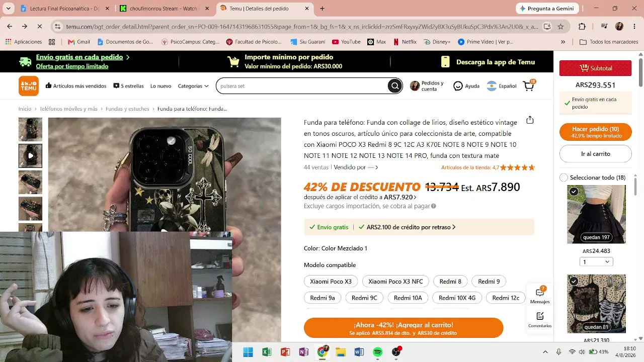Switch to choufimonrou Stream tab
Screen dimensions: 644x362
pyautogui.click(x=164, y=9)
